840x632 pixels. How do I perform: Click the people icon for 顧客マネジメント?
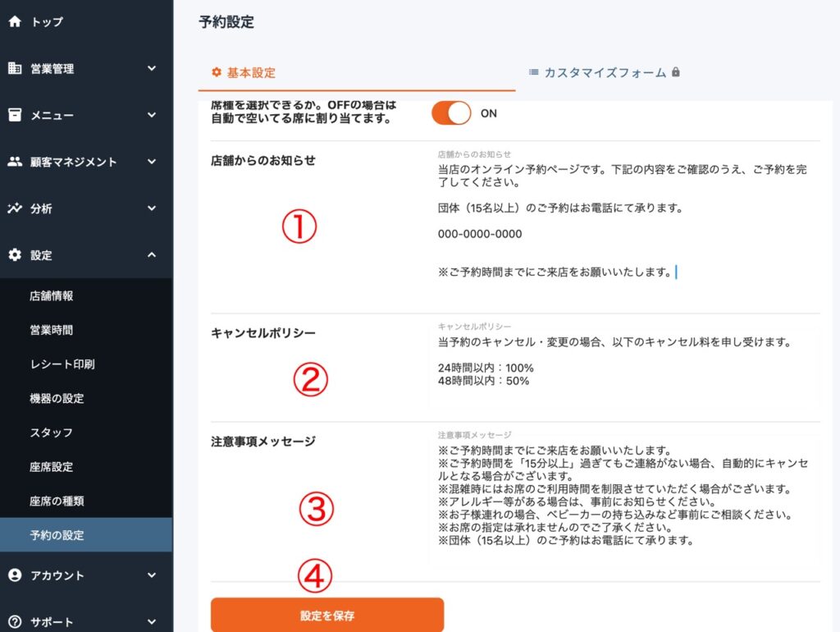(x=14, y=162)
